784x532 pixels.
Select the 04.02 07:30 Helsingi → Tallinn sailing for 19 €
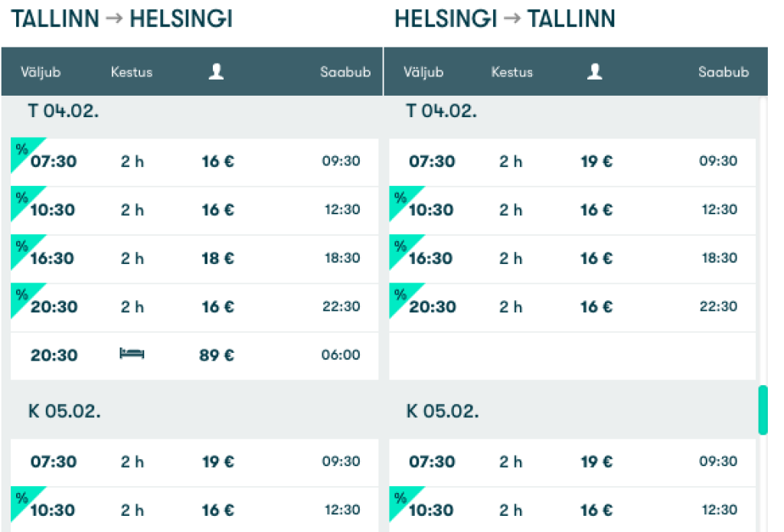point(572,162)
